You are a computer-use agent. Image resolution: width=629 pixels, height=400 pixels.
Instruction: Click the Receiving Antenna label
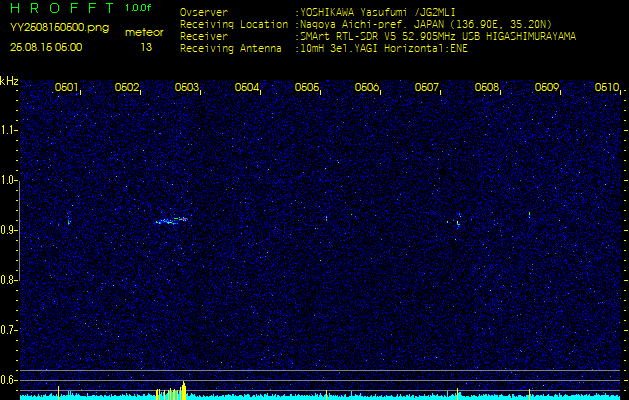(231, 49)
